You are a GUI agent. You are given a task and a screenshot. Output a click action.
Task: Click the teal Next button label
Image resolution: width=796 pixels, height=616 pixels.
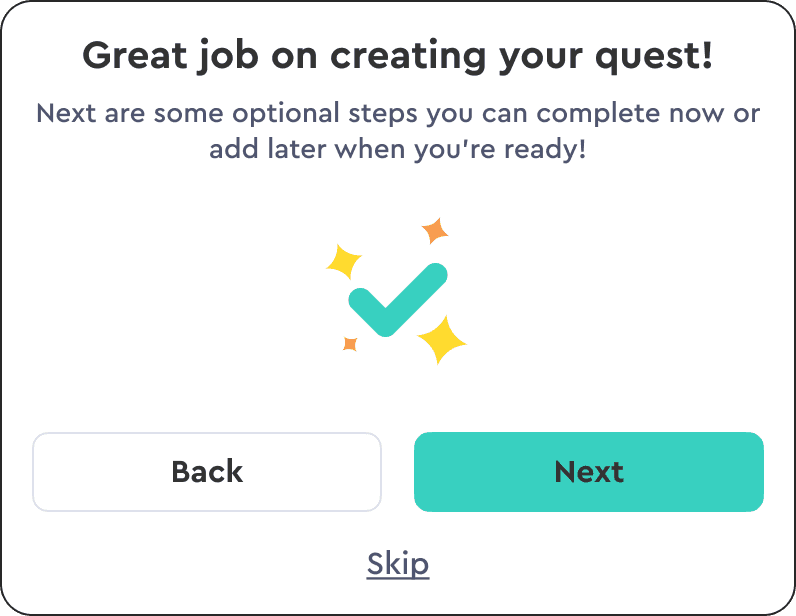589,472
